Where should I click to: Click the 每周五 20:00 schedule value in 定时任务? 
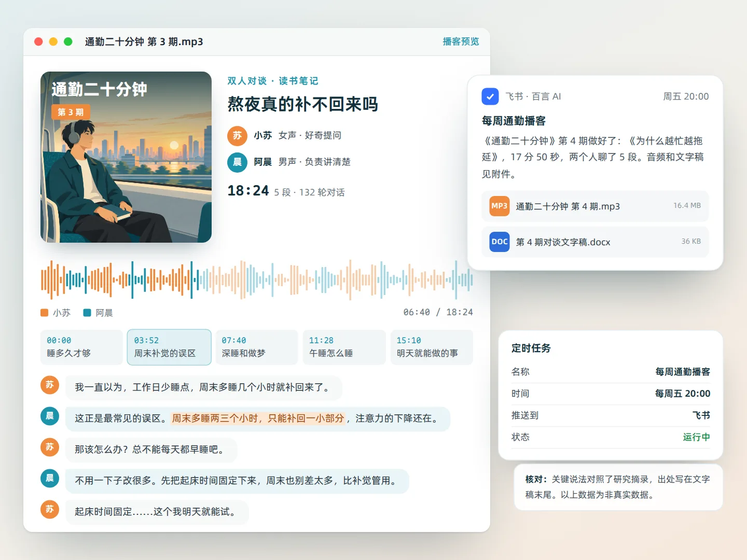tap(682, 394)
